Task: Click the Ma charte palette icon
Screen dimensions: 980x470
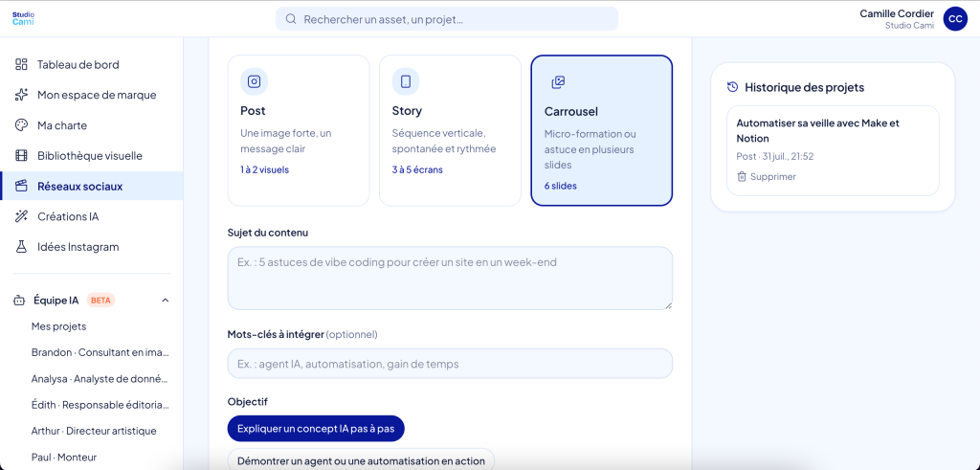Action: [x=21, y=125]
